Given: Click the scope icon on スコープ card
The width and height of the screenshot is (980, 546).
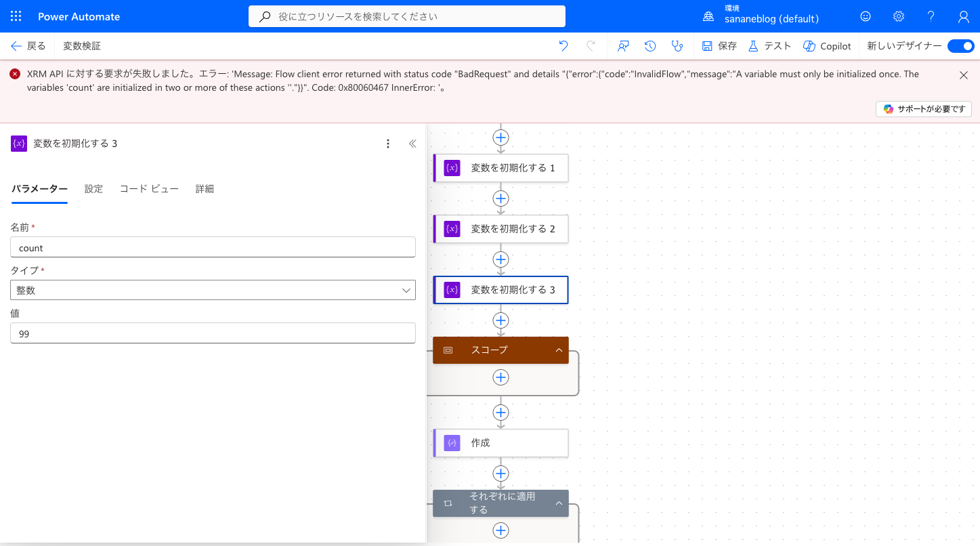Looking at the screenshot, I should click(x=448, y=350).
